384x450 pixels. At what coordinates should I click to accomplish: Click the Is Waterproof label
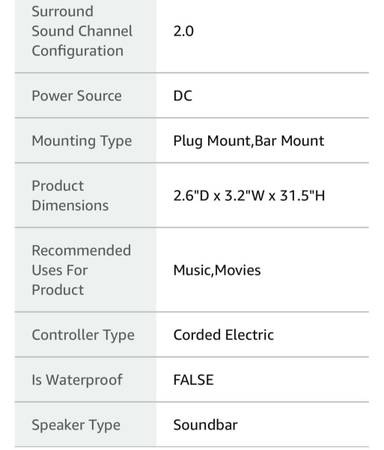point(77,380)
